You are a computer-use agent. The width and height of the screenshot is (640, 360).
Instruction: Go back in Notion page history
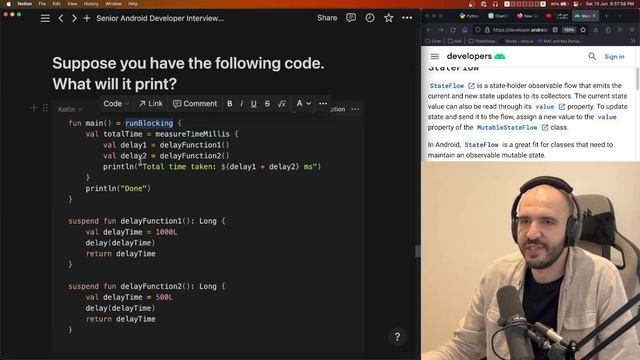(x=61, y=18)
